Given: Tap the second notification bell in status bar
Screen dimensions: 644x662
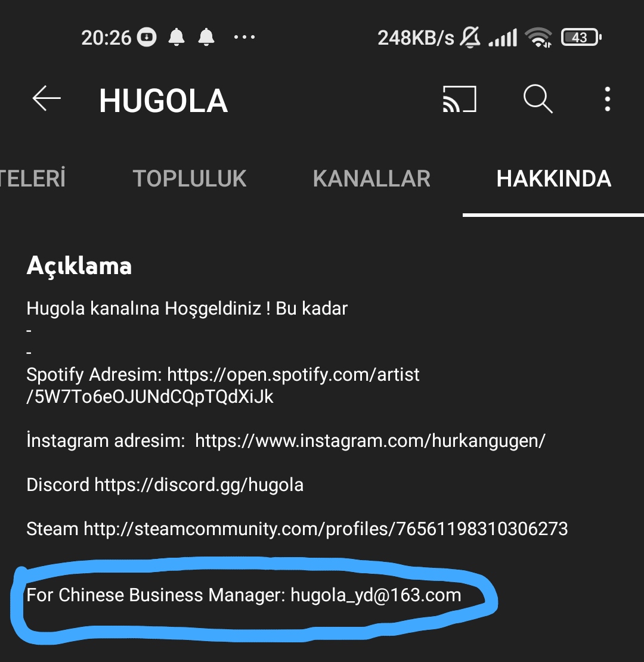Looking at the screenshot, I should click(206, 37).
